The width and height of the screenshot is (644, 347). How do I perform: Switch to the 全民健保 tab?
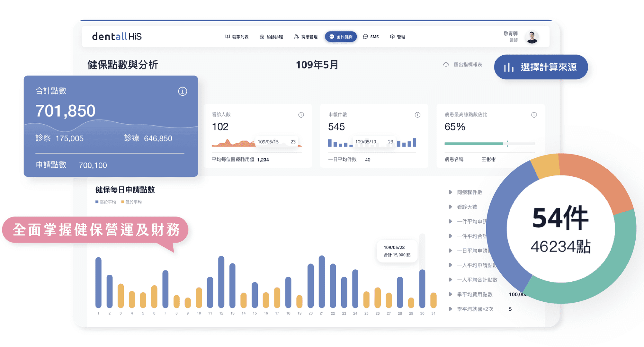[341, 37]
